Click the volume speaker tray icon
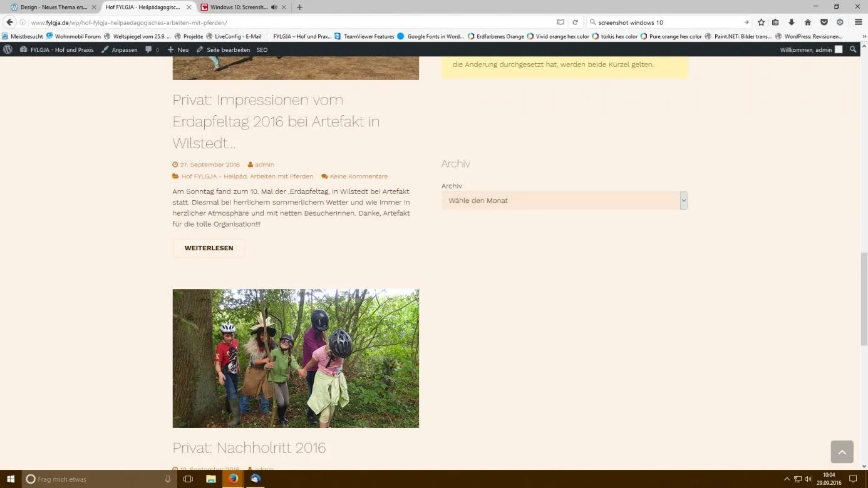This screenshot has height=488, width=868. pos(808,479)
